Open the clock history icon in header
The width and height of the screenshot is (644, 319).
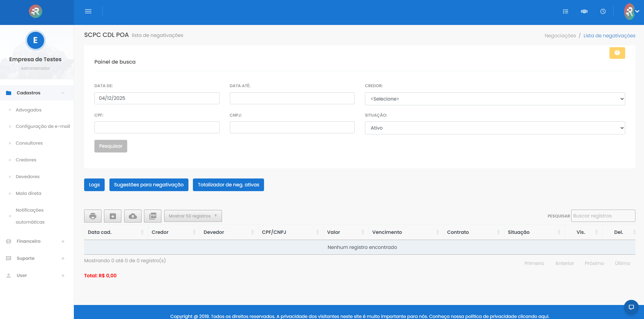pyautogui.click(x=603, y=12)
